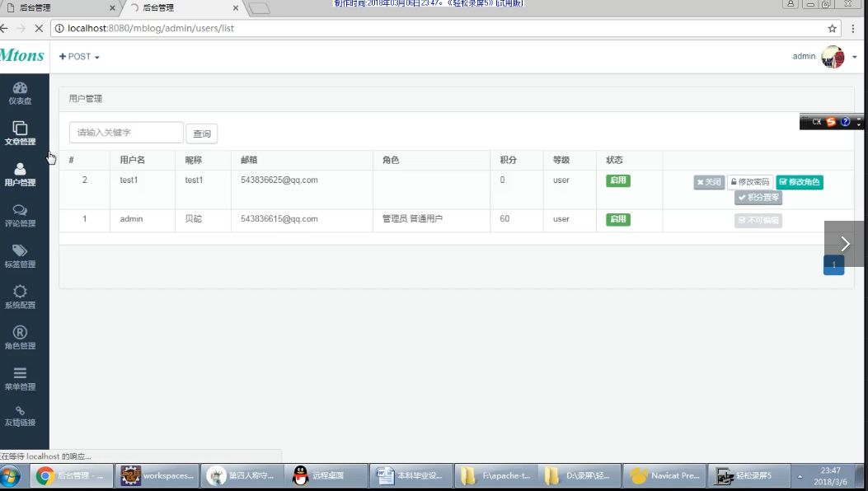Stop page loading with X button
This screenshot has width=868, height=491.
pyautogui.click(x=39, y=28)
